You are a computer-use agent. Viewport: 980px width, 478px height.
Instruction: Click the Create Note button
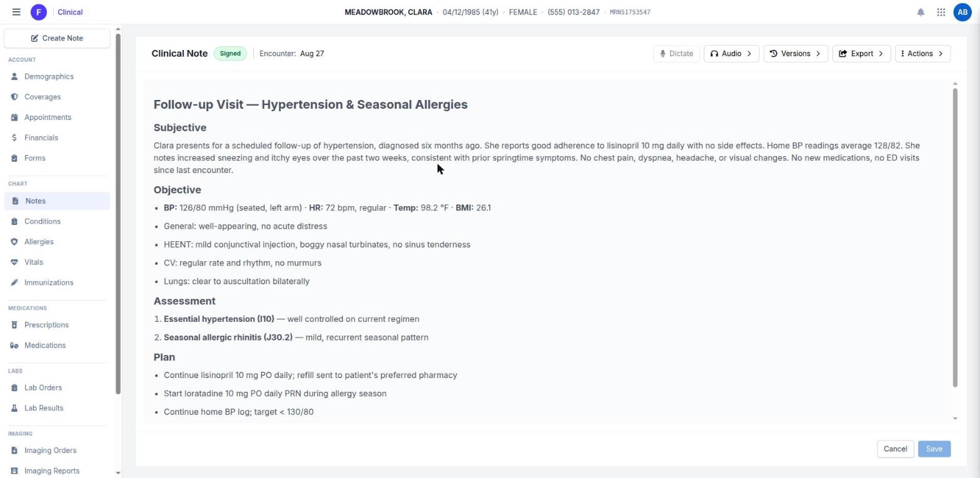[57, 38]
